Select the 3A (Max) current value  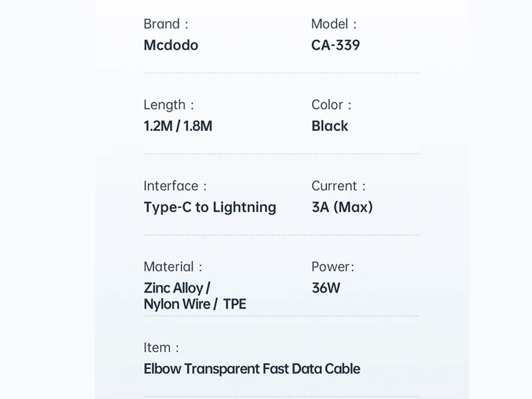(x=342, y=207)
